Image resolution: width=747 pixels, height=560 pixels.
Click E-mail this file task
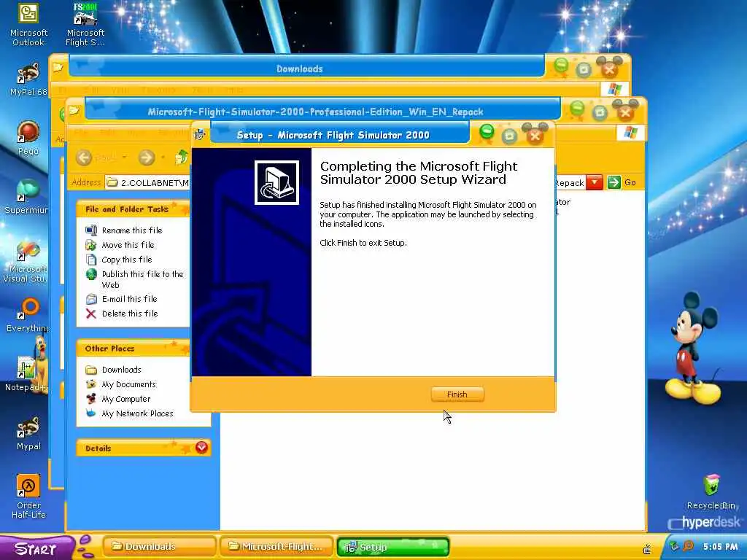point(129,299)
